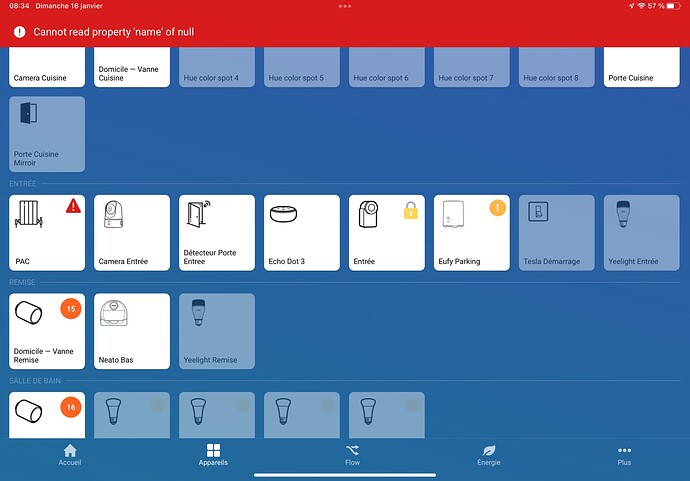The width and height of the screenshot is (690, 481).
Task: Tap the PAC radiator device icon
Action: pos(29,214)
